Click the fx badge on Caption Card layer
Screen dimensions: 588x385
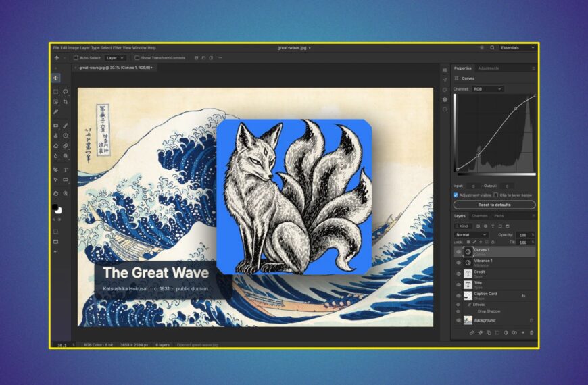coord(524,296)
